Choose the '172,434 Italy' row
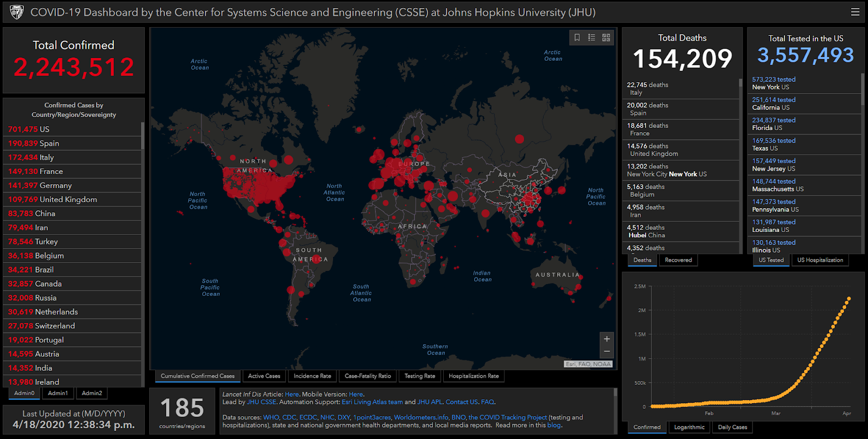868x439 pixels. [73, 157]
